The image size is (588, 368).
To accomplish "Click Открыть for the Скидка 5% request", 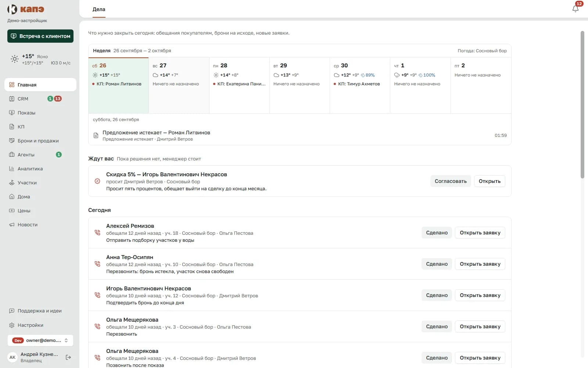I will 490,181.
